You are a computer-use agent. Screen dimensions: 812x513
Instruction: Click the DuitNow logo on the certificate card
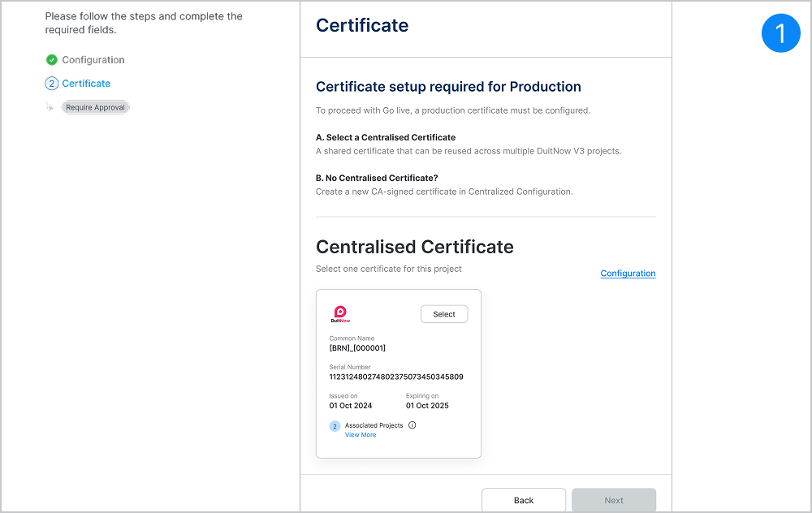tap(340, 314)
